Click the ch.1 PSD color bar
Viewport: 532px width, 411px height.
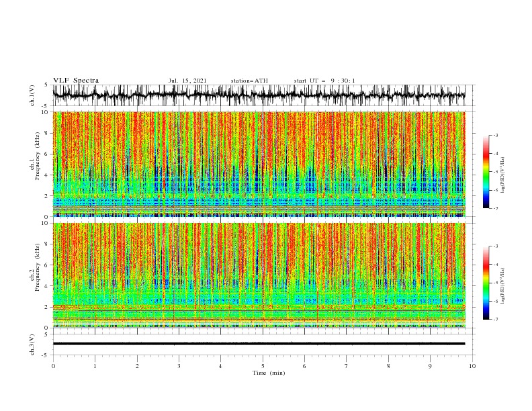486,172
